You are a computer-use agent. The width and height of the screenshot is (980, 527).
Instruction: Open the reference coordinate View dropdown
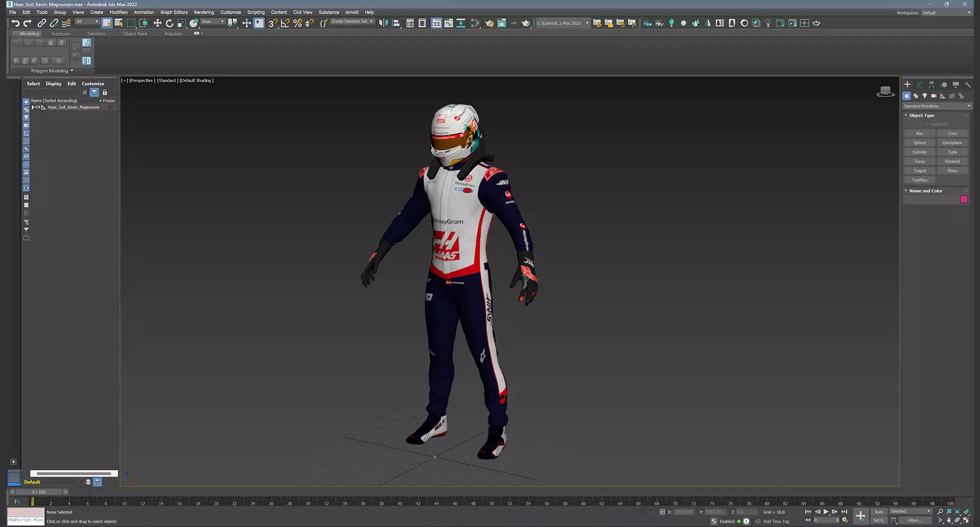pyautogui.click(x=213, y=21)
